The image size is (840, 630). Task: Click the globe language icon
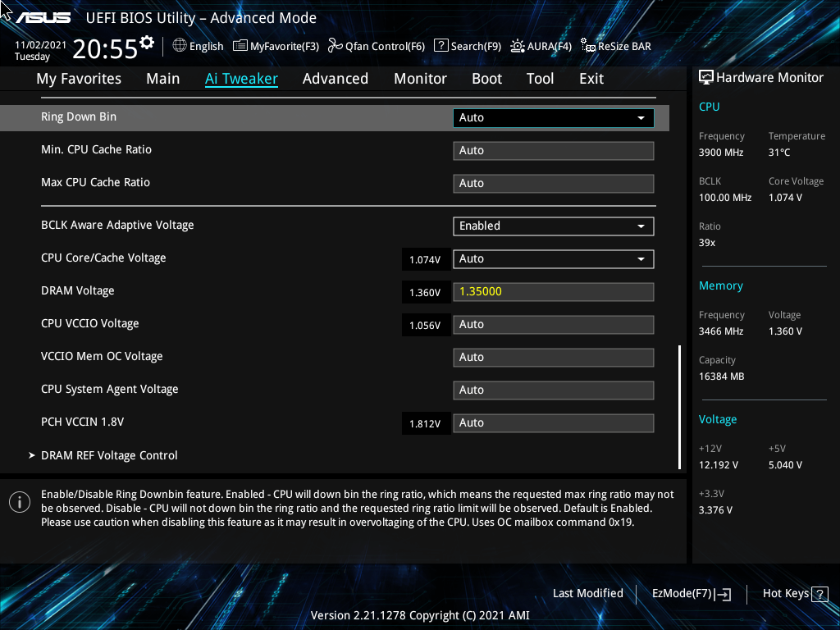(x=180, y=46)
